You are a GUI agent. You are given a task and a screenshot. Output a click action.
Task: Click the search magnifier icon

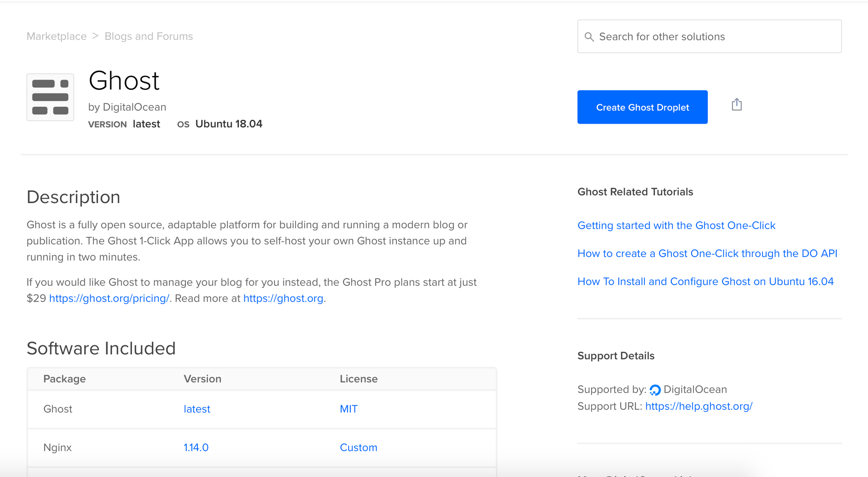pos(589,37)
